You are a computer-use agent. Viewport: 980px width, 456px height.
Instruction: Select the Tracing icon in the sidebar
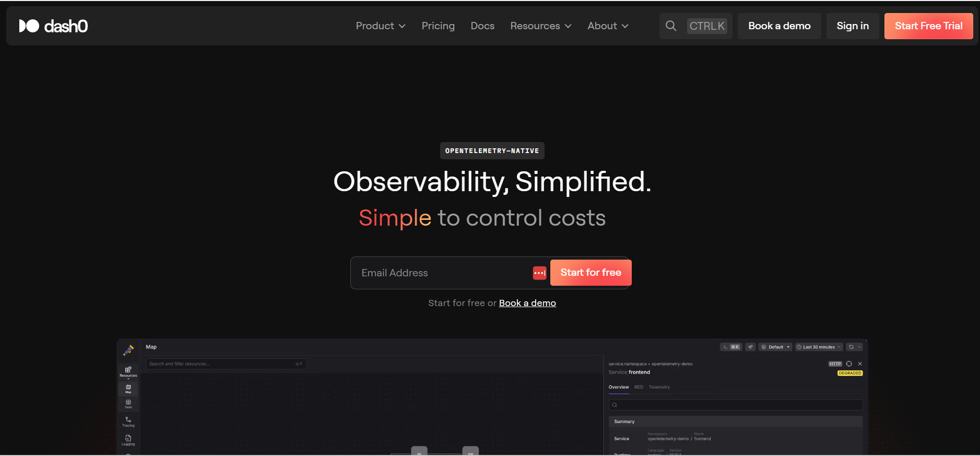coord(128,422)
